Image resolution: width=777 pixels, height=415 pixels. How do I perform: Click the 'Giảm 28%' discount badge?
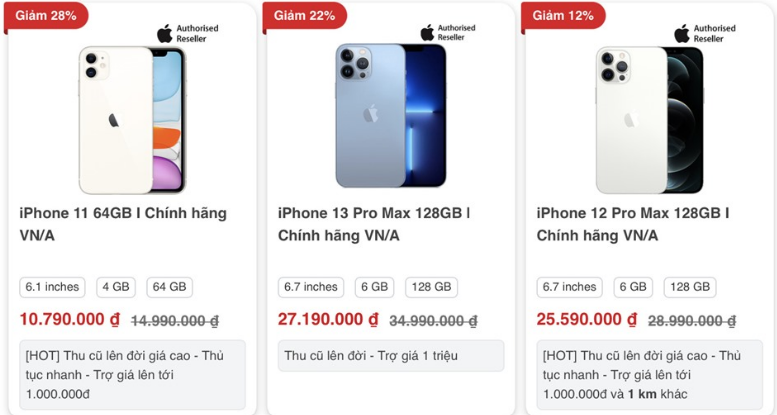coord(45,15)
